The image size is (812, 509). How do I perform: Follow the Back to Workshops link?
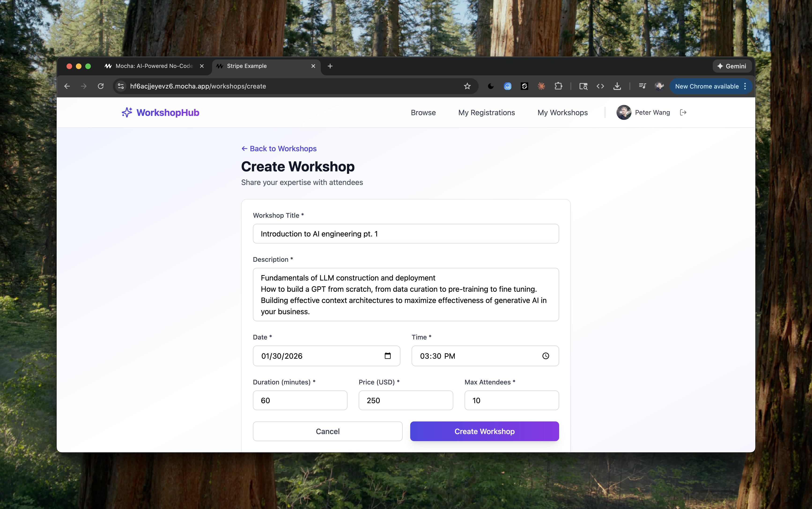pyautogui.click(x=279, y=148)
